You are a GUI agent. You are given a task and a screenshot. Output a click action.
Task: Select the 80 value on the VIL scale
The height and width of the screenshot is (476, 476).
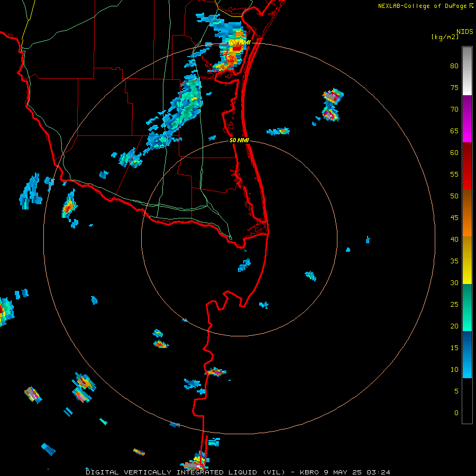pyautogui.click(x=454, y=66)
